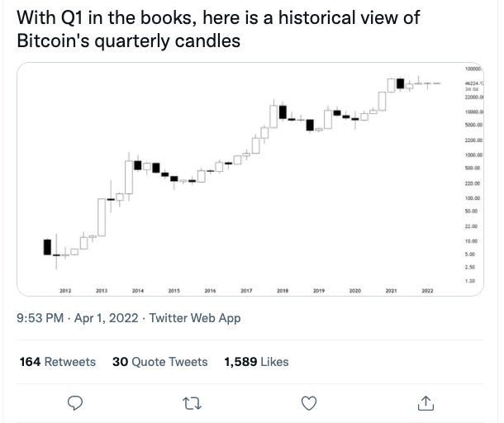Click the 2012 label on chart axis
504x423 pixels.
click(x=65, y=291)
